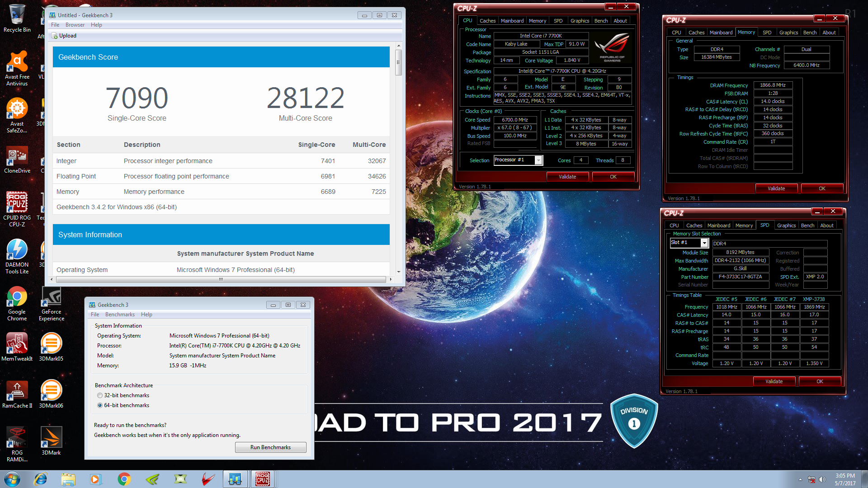
Task: Open RamCache II desktop icon
Action: coord(17,394)
